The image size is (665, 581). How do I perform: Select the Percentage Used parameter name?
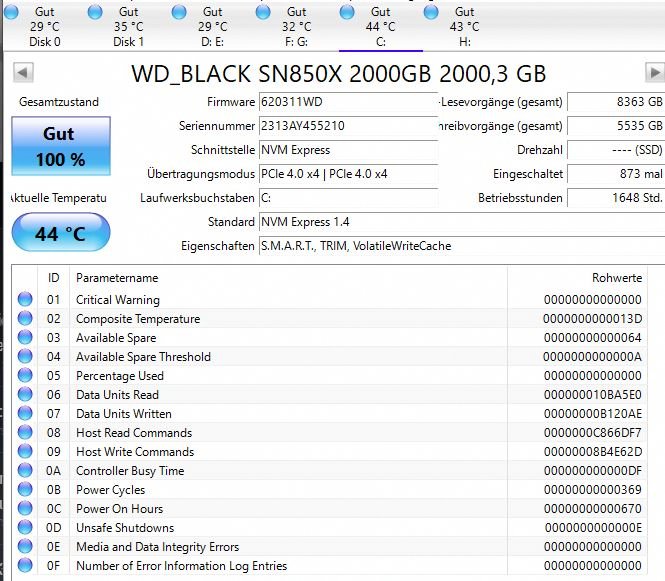[120, 376]
